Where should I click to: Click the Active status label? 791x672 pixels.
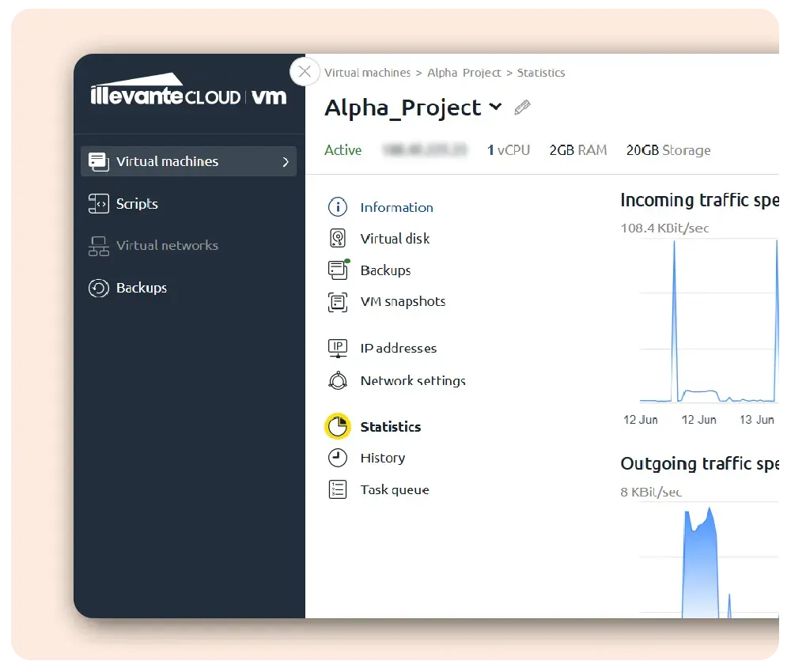tap(343, 150)
